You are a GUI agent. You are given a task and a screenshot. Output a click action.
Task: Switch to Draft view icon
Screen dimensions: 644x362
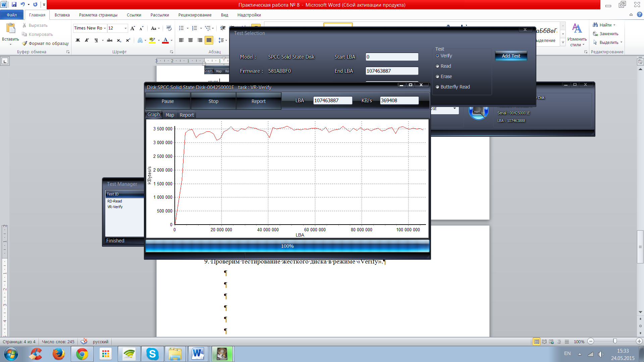(x=567, y=342)
